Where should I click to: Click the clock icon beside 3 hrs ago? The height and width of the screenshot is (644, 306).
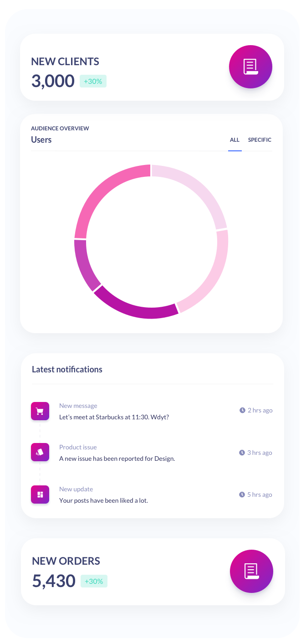(242, 453)
